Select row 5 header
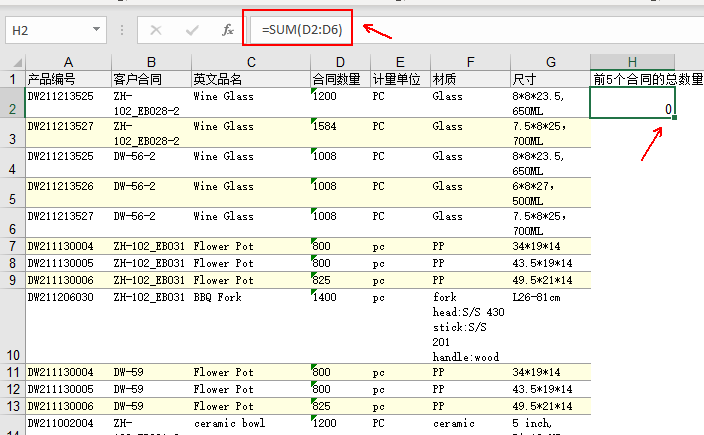 click(x=13, y=193)
